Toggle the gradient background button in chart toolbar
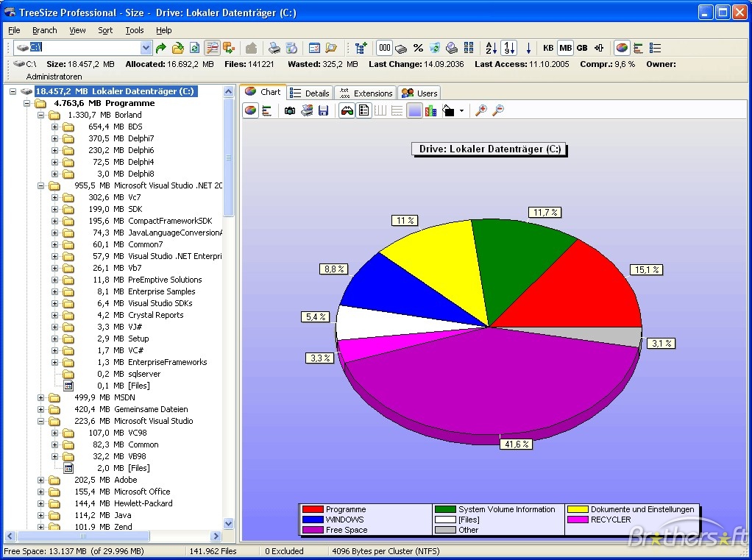This screenshot has width=752, height=560. [414, 111]
